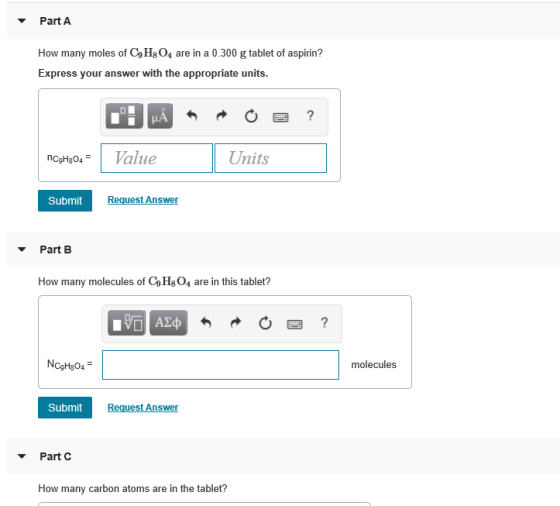560x506 pixels.
Task: Redo entry in Part B toolbar
Action: coord(236,323)
